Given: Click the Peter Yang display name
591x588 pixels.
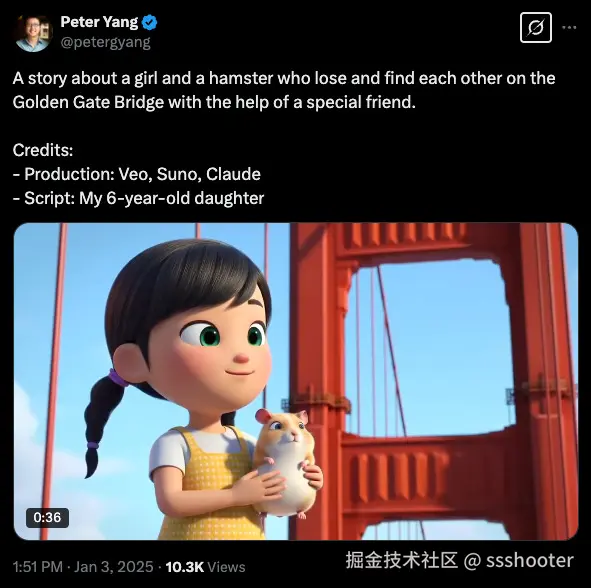Looking at the screenshot, I should pyautogui.click(x=99, y=22).
